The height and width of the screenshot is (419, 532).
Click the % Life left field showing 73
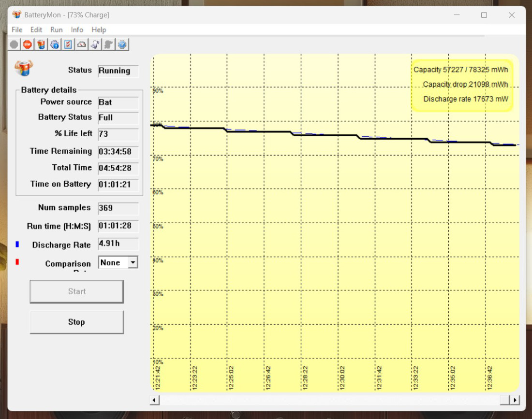(118, 134)
